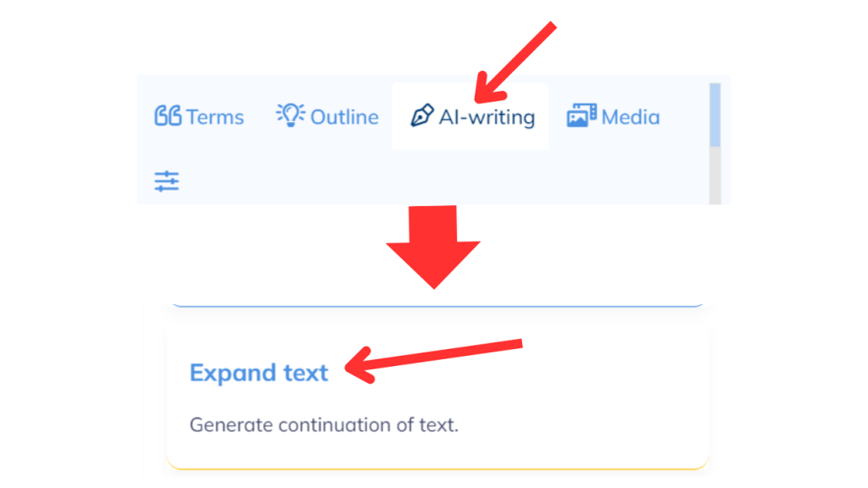Switch to the Terms tab
This screenshot has height=488, width=868.
pos(200,117)
